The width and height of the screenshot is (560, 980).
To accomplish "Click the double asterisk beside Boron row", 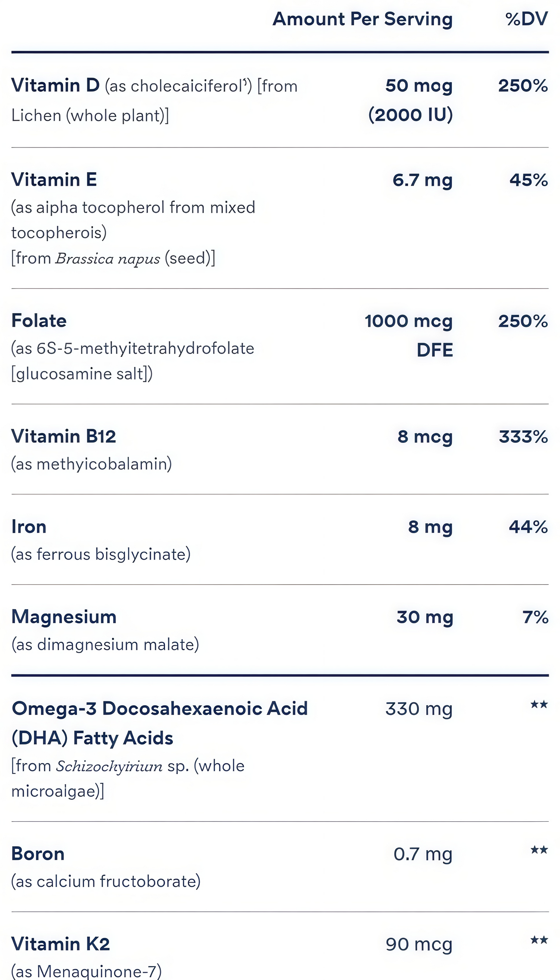I will coord(539,850).
